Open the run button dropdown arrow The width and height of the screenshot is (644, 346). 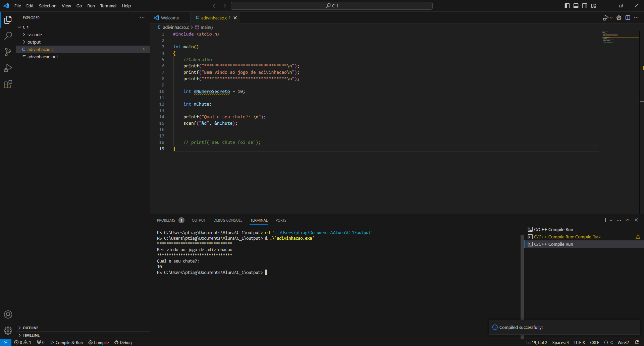tap(611, 18)
